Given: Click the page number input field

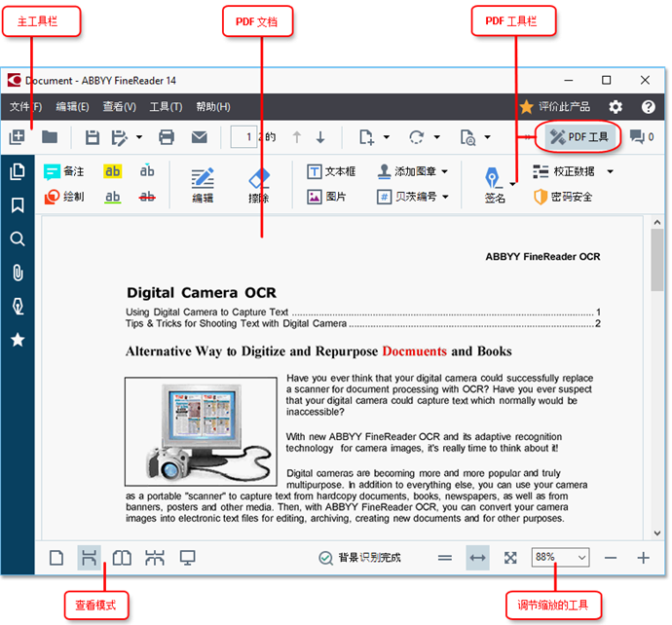Looking at the screenshot, I should tap(243, 137).
